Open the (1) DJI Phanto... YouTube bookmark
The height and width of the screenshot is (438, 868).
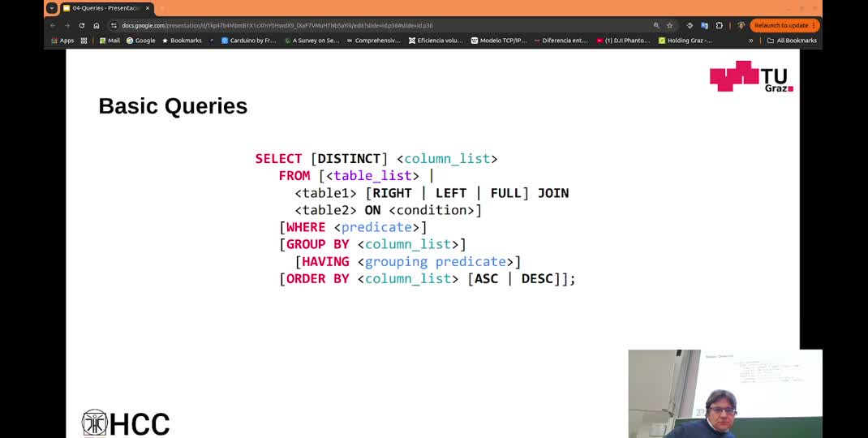click(x=624, y=41)
